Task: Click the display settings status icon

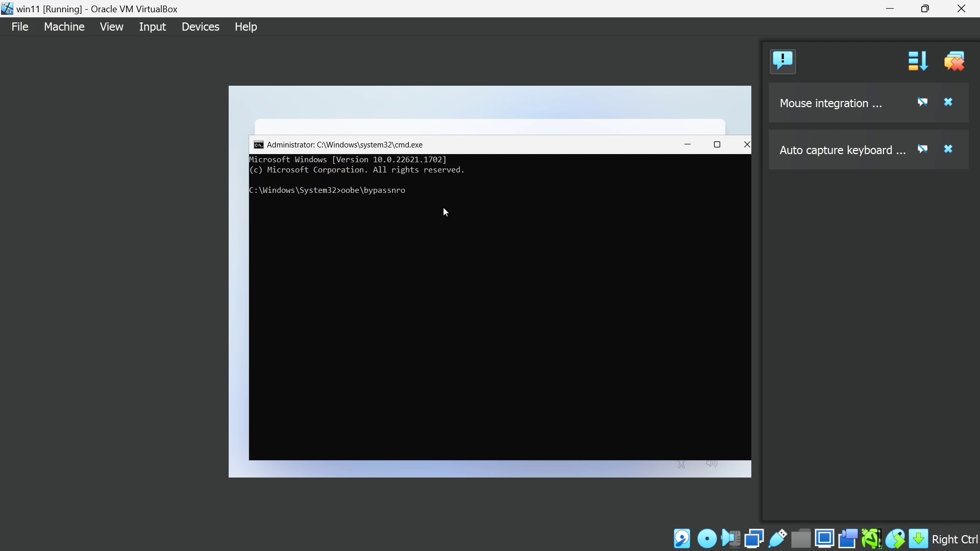Action: click(x=825, y=539)
